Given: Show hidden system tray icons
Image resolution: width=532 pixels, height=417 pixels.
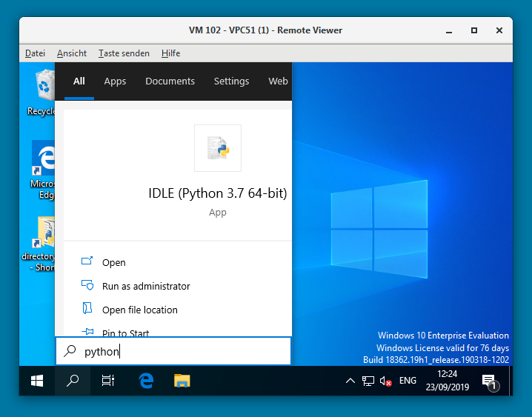Looking at the screenshot, I should tap(350, 381).
